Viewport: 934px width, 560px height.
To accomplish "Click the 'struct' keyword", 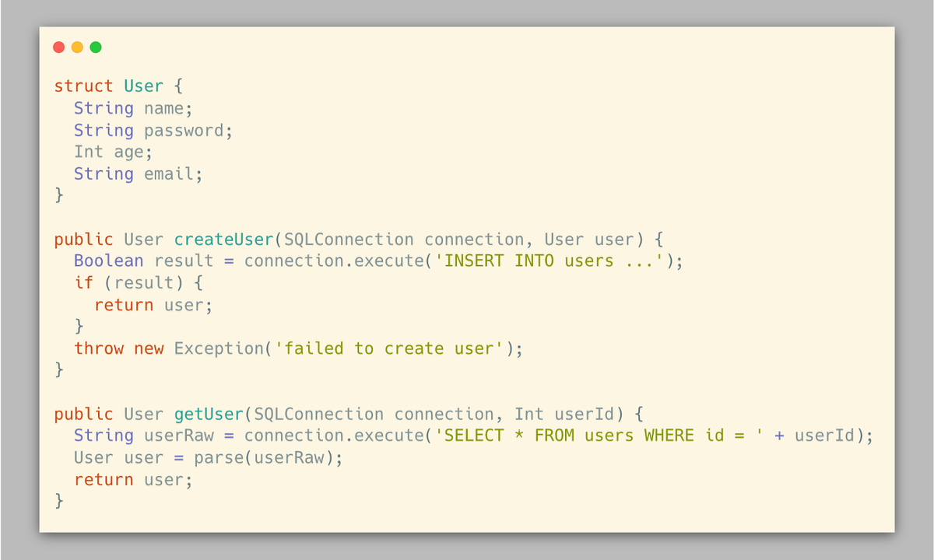I will coord(84,86).
